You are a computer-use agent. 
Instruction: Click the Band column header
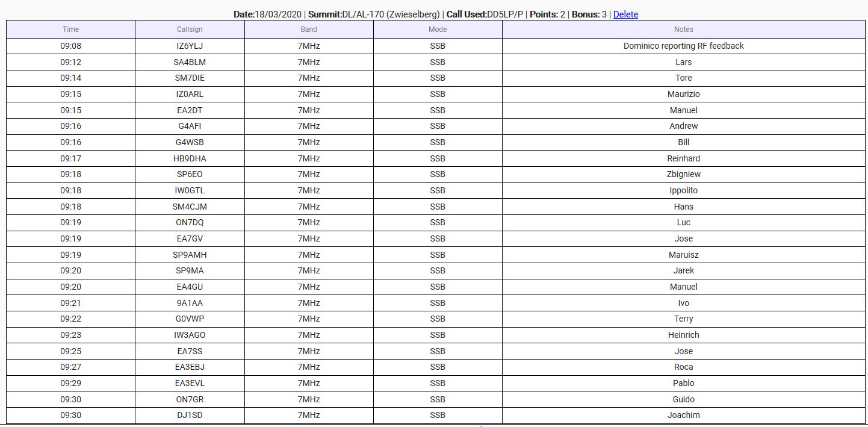point(309,30)
